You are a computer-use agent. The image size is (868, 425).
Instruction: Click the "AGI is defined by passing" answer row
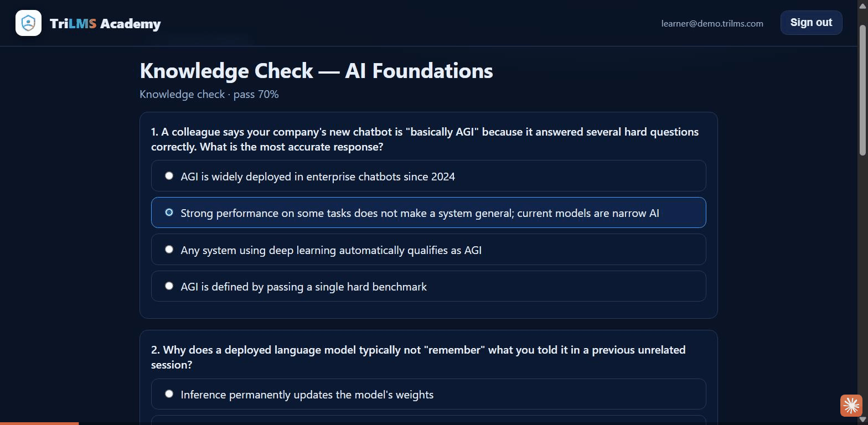tap(428, 286)
